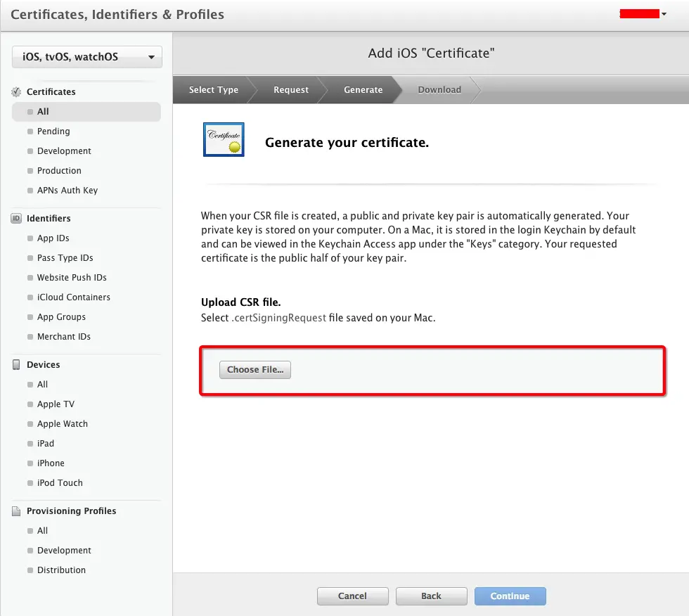Click the .certSigningRequest text
This screenshot has width=689, height=616.
279,318
